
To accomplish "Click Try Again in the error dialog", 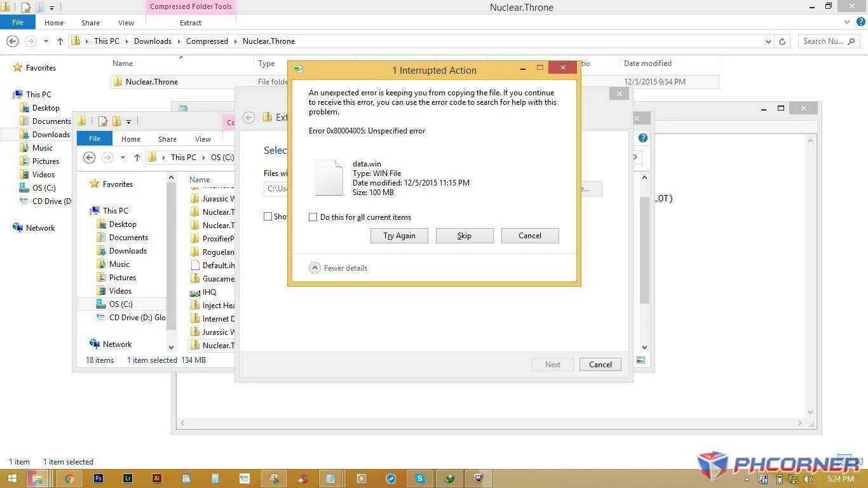I will pyautogui.click(x=399, y=236).
